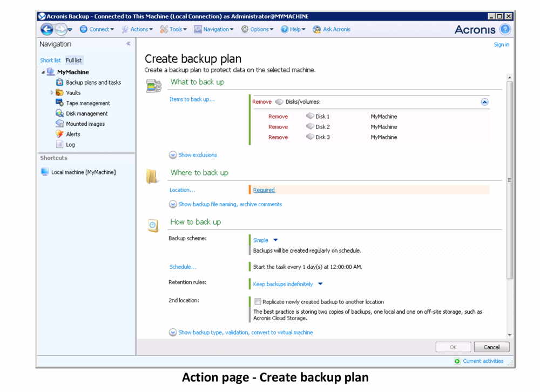
Task: Select the Vaults icon
Action: tap(58, 92)
